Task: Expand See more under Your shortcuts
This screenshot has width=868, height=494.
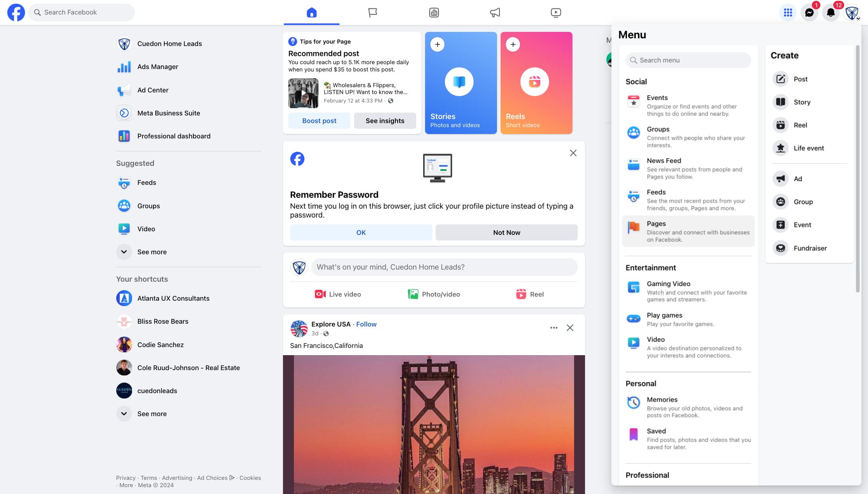Action: point(189,414)
